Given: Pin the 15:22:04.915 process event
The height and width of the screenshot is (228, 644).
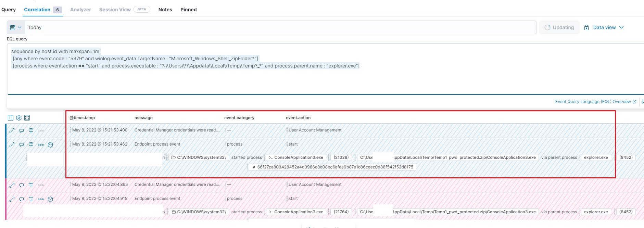Looking at the screenshot, I should pyautogui.click(x=31, y=199).
